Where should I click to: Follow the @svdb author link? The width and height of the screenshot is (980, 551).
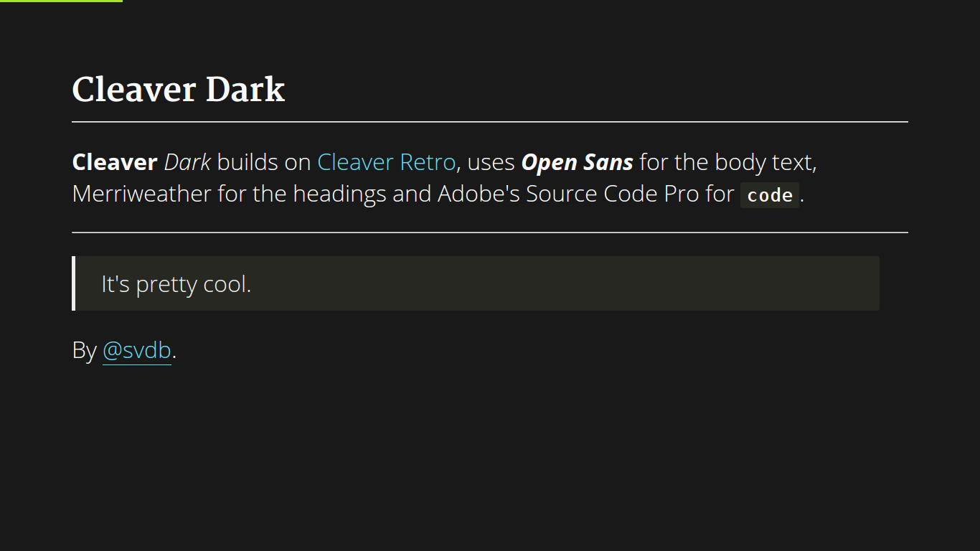(137, 350)
